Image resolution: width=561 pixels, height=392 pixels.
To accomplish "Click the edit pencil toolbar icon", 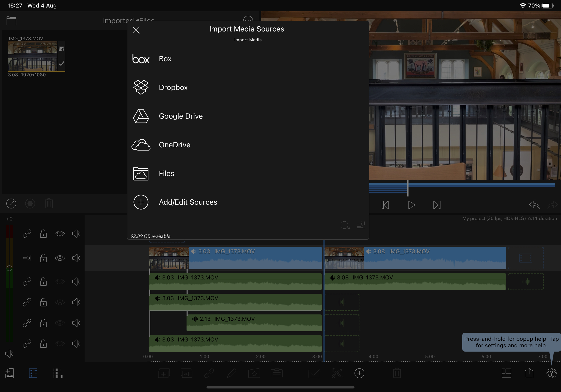I will 231,373.
